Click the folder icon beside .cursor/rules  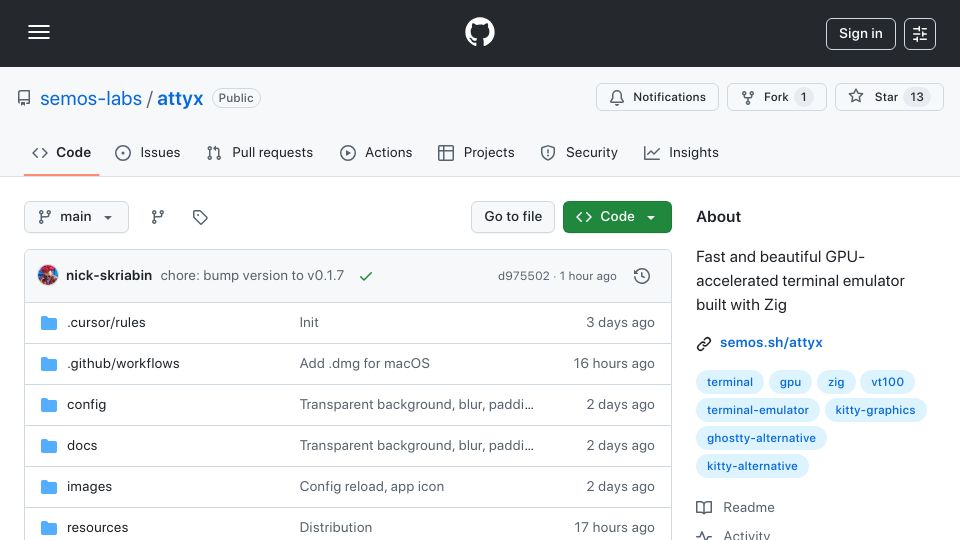coord(49,323)
